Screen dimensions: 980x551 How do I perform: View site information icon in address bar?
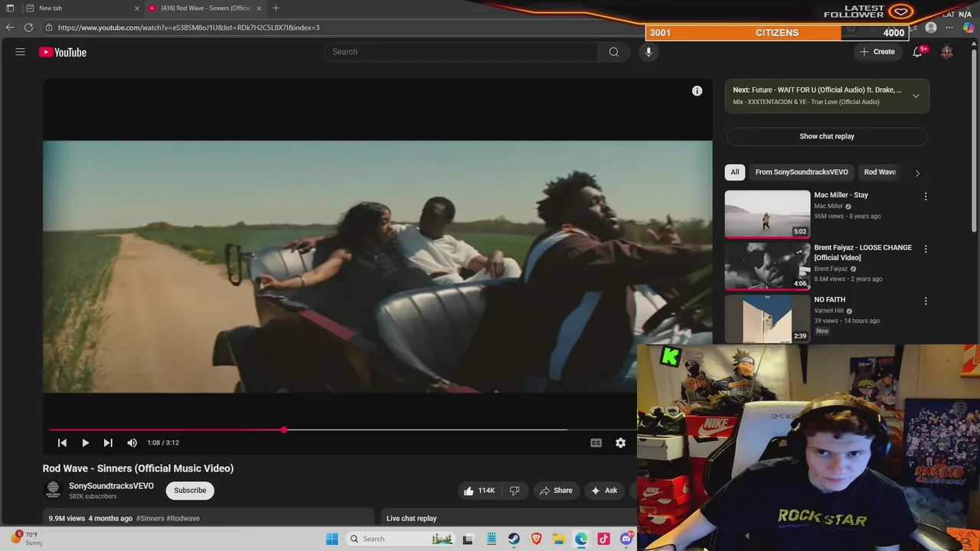click(x=49, y=28)
